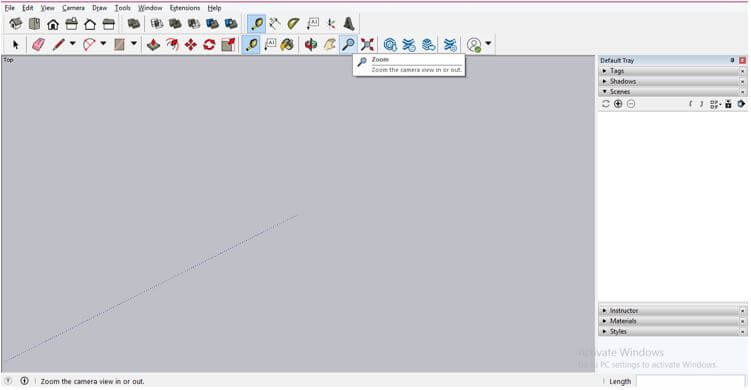Activate the Orbit tool
This screenshot has height=390, width=751.
311,45
